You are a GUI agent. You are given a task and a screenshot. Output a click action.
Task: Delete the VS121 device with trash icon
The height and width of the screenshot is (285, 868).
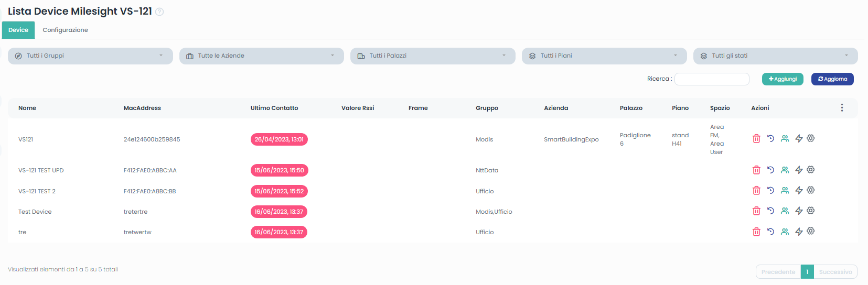click(756, 139)
